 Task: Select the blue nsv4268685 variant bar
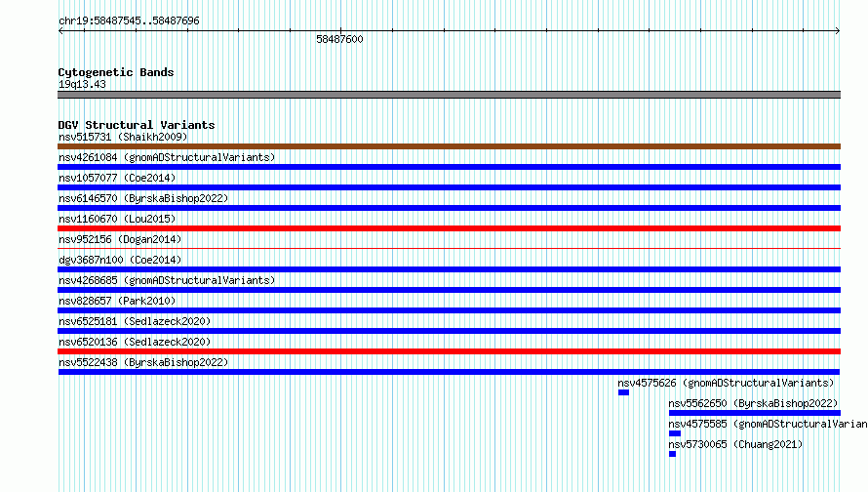(x=449, y=290)
